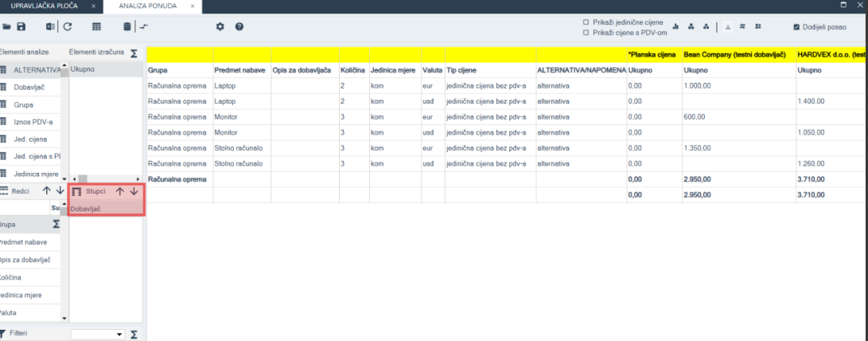Open the dropdown next to Filteri
This screenshot has width=868, height=341.
120,334
